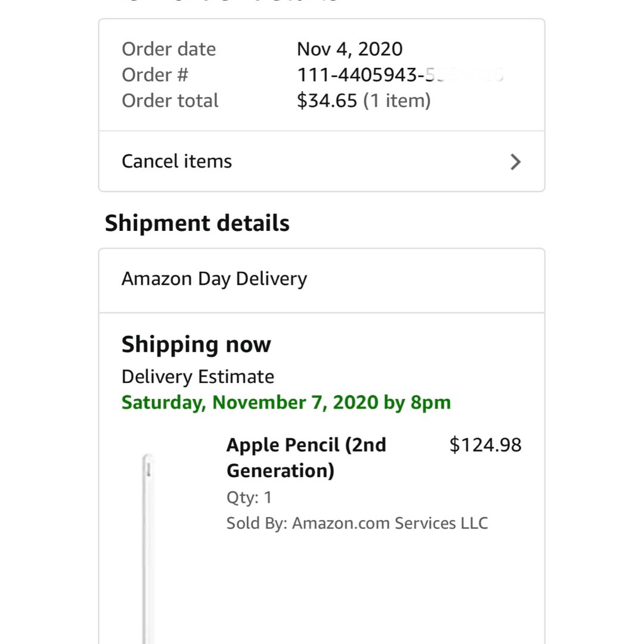Click the Order total label

point(170,101)
